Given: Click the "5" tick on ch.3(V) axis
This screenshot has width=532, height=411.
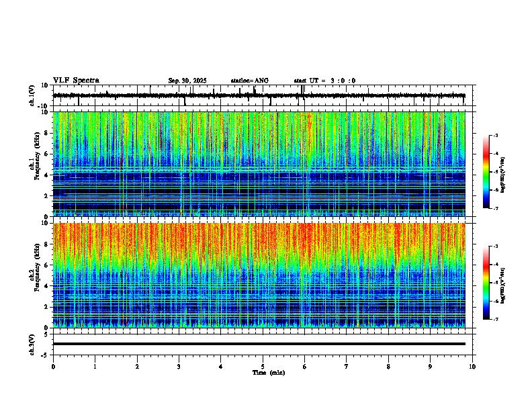Looking at the screenshot, I should click(46, 334).
